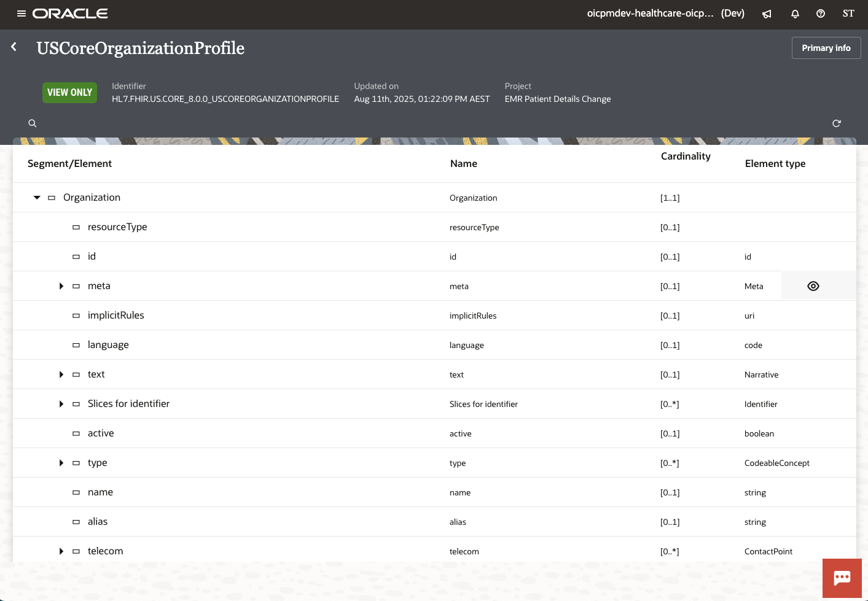Open the announcements megaphone icon
Image resolution: width=868 pixels, height=601 pixels.
767,14
